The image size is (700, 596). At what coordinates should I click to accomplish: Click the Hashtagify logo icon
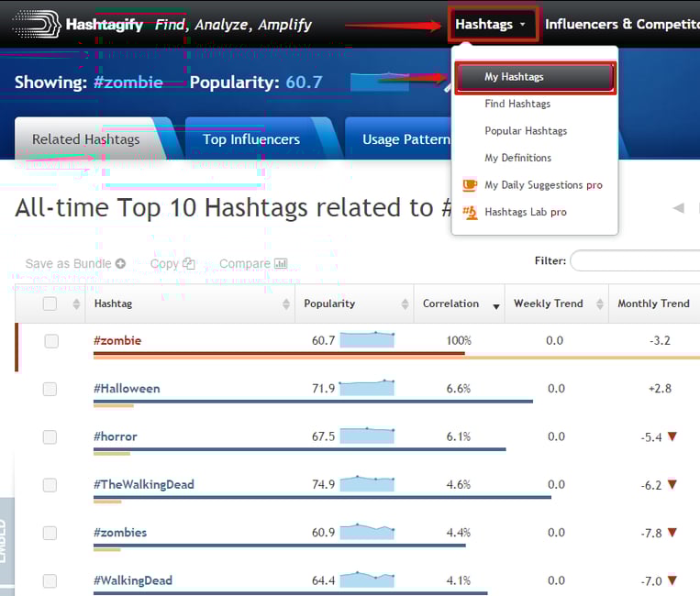pyautogui.click(x=36, y=24)
